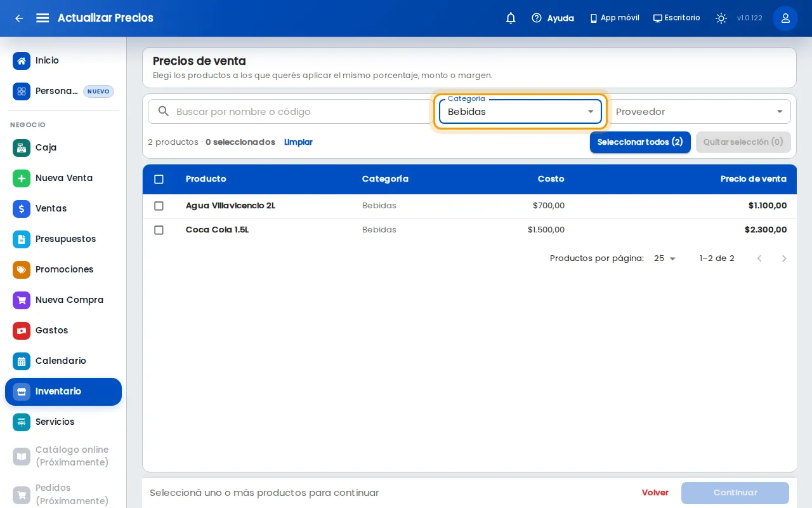Click the Personalizar grid icon
812x508 pixels.
(22, 91)
